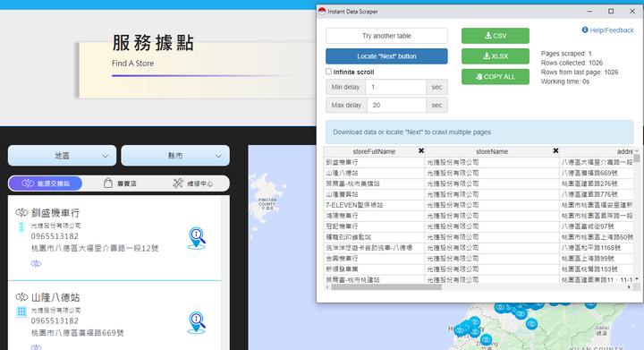The image size is (644, 350).
Task: Download data as XLSX
Action: pos(496,56)
